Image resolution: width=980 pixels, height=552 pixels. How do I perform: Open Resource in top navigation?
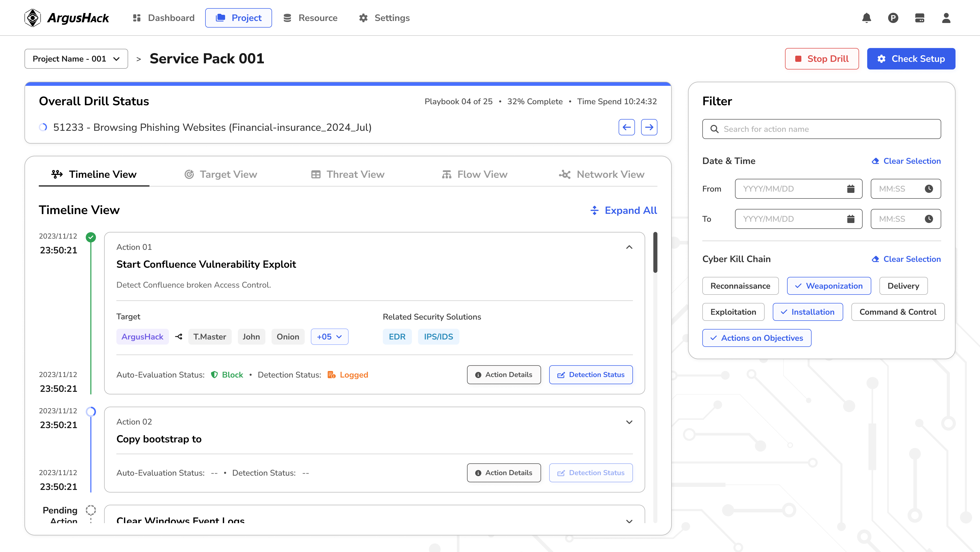pyautogui.click(x=310, y=18)
